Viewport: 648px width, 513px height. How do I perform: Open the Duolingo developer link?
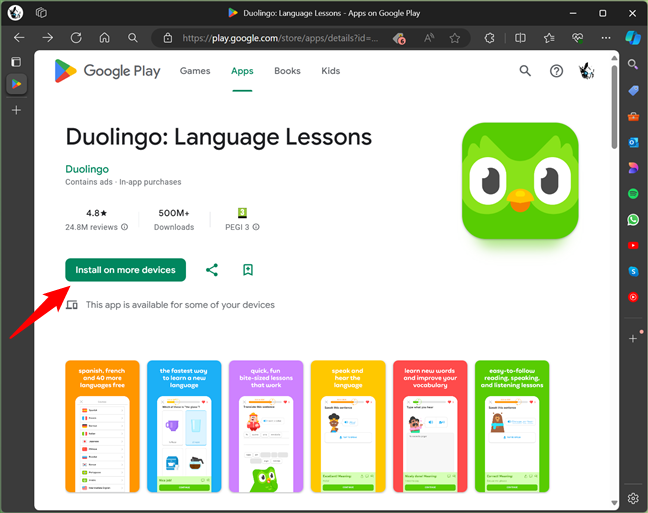(x=87, y=169)
